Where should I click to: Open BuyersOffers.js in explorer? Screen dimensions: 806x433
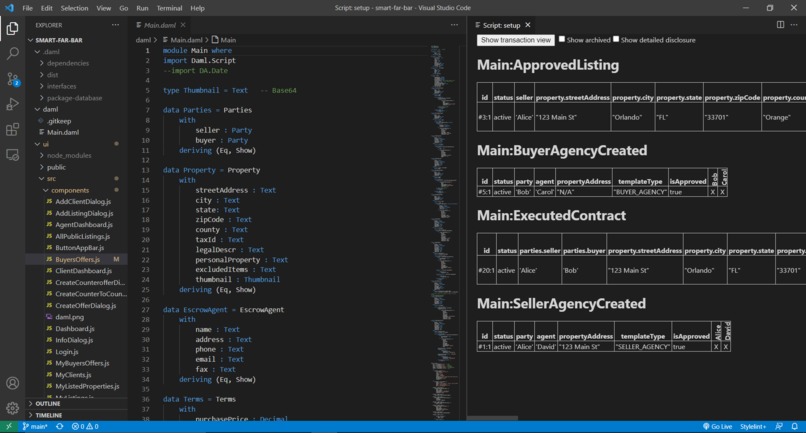point(77,259)
